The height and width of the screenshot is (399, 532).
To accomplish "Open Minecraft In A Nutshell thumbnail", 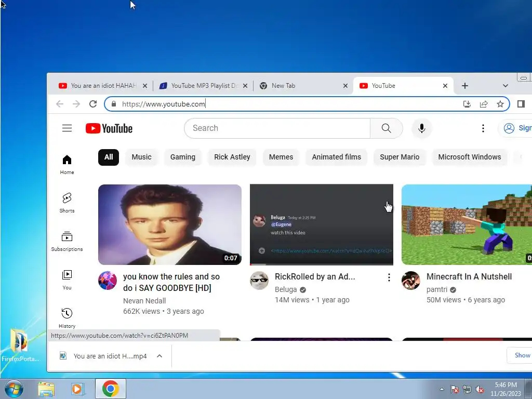I will click(467, 224).
